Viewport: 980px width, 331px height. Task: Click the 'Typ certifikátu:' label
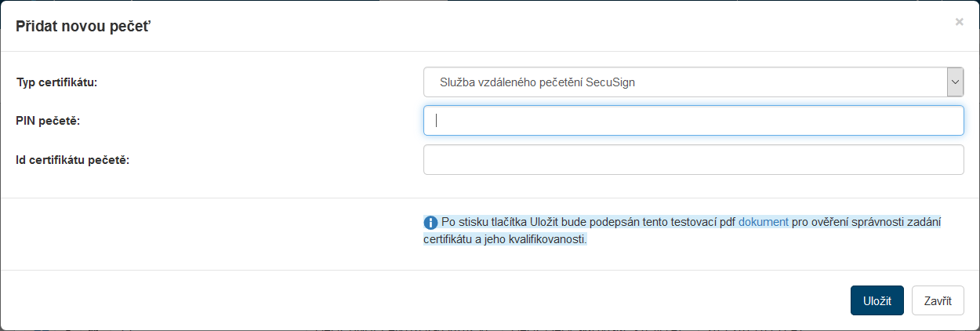coord(56,82)
